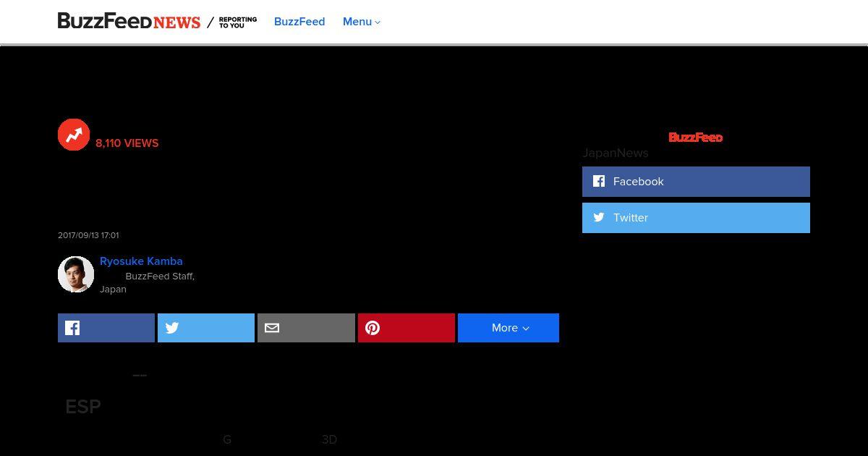868x456 pixels.
Task: Click the BuzzFeed Staff, Japan text
Action: 148,282
